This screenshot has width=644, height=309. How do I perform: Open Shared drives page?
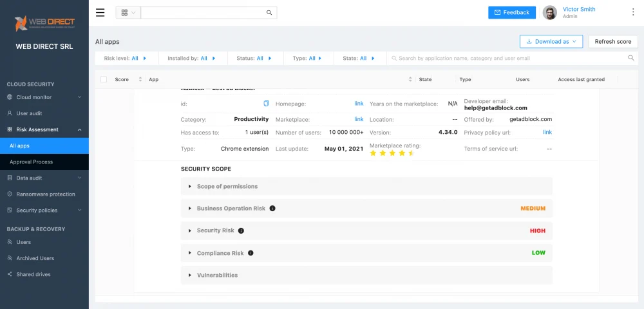44,274
